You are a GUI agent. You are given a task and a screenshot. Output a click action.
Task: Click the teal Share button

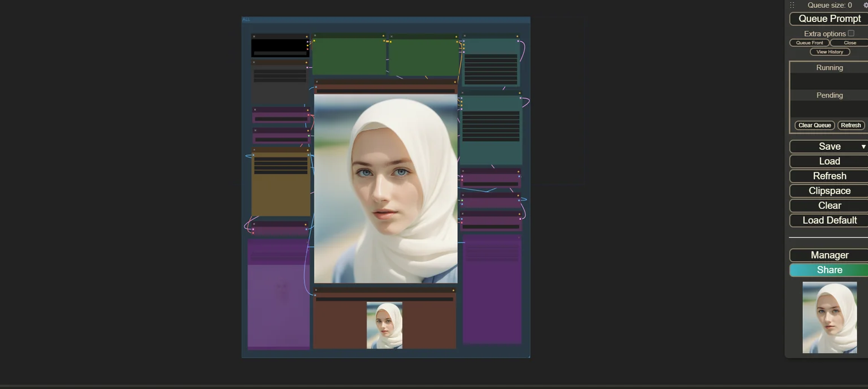[x=829, y=270]
